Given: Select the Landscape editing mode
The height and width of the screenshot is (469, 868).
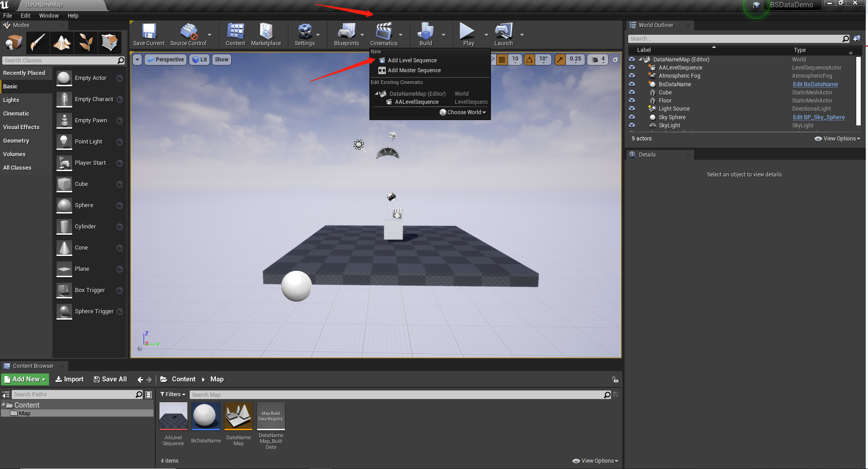Looking at the screenshot, I should tap(62, 42).
